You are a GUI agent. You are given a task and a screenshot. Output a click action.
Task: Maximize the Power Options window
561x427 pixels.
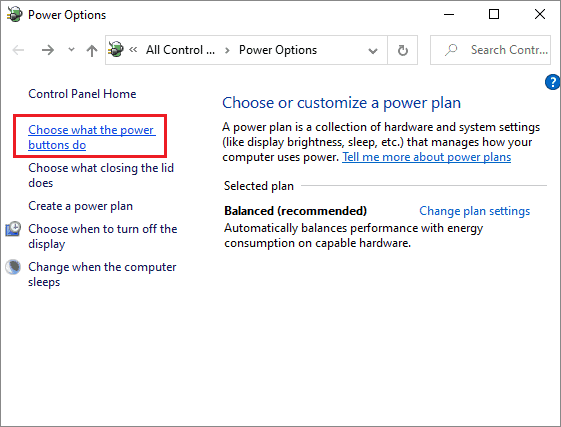(x=494, y=14)
